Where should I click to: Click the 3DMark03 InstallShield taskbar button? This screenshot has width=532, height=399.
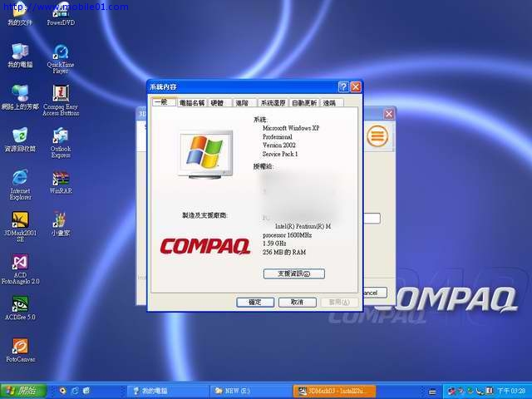[334, 391]
